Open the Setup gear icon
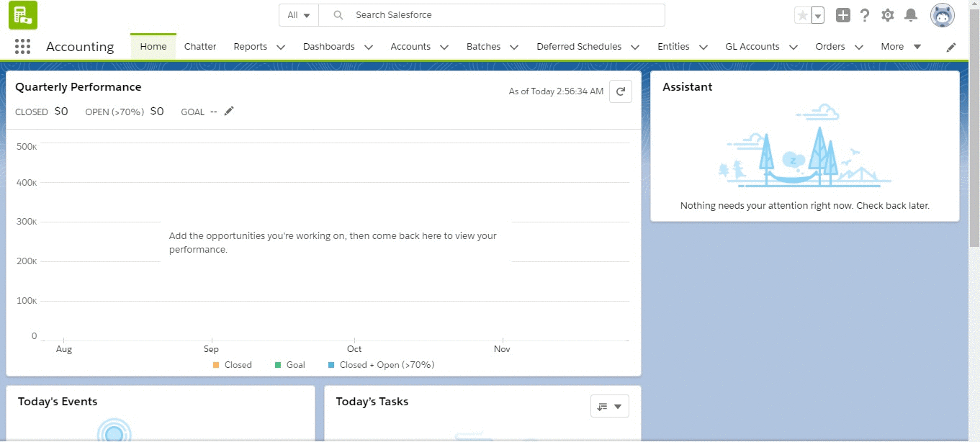 tap(888, 15)
